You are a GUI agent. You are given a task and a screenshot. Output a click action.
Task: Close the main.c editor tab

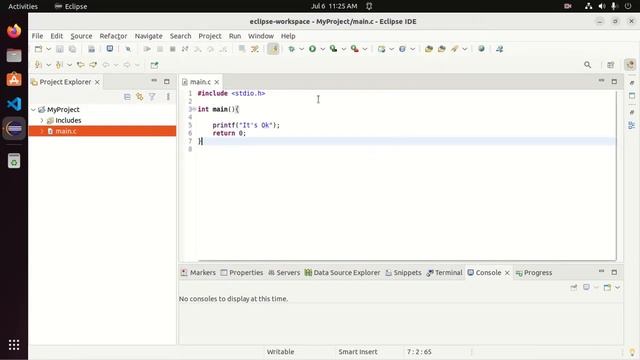[x=217, y=82]
